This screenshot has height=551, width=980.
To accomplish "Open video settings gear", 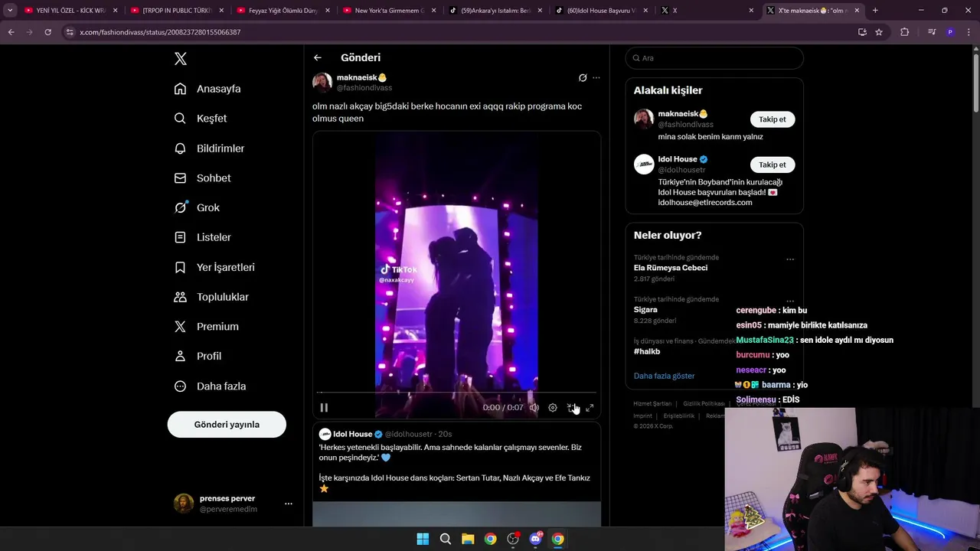I will 553,408.
